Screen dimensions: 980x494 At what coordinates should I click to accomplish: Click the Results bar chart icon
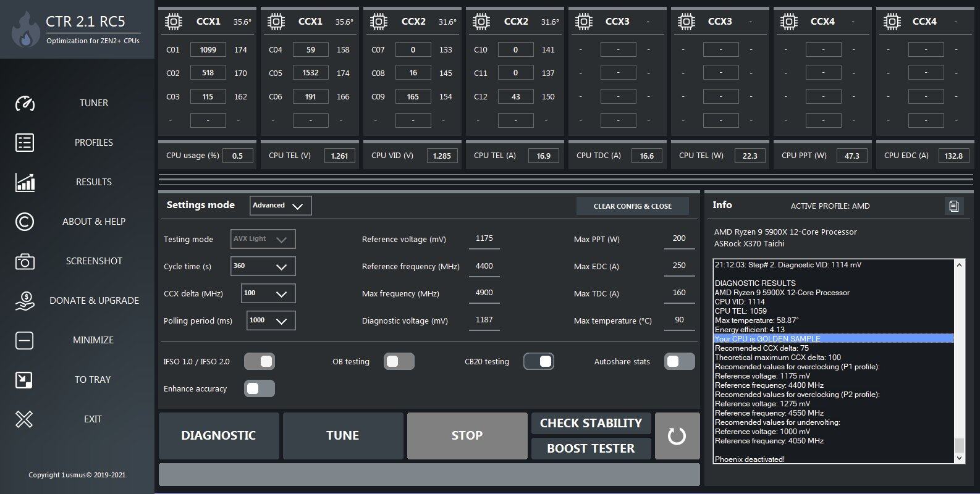pos(25,182)
